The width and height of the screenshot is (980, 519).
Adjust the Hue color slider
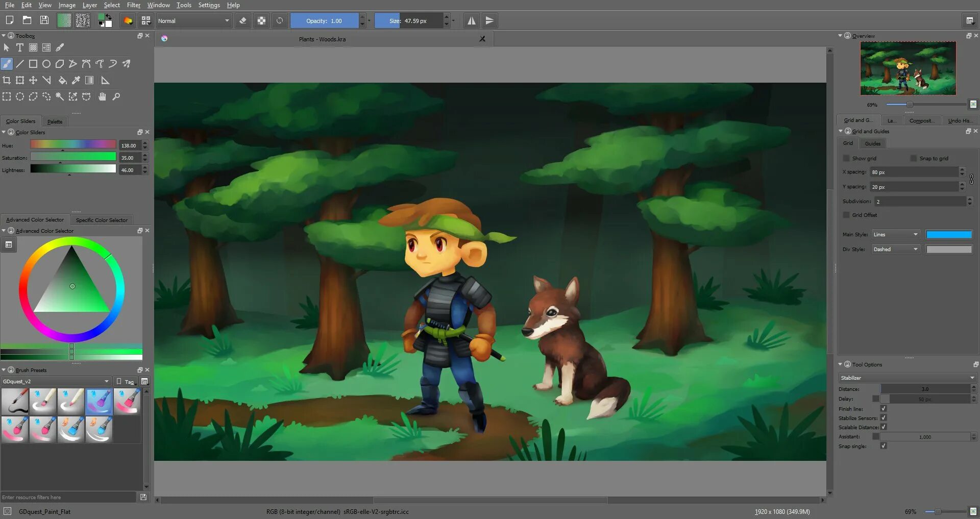click(73, 145)
